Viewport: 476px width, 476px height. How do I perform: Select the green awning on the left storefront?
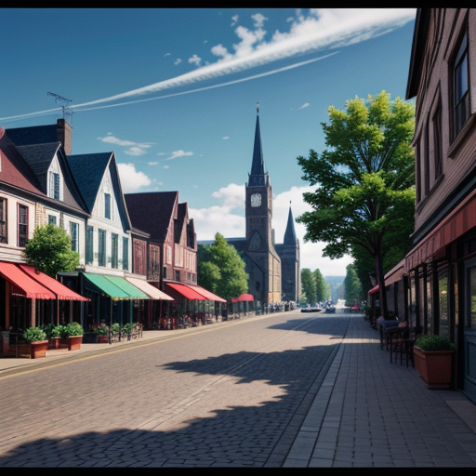pyautogui.click(x=115, y=286)
